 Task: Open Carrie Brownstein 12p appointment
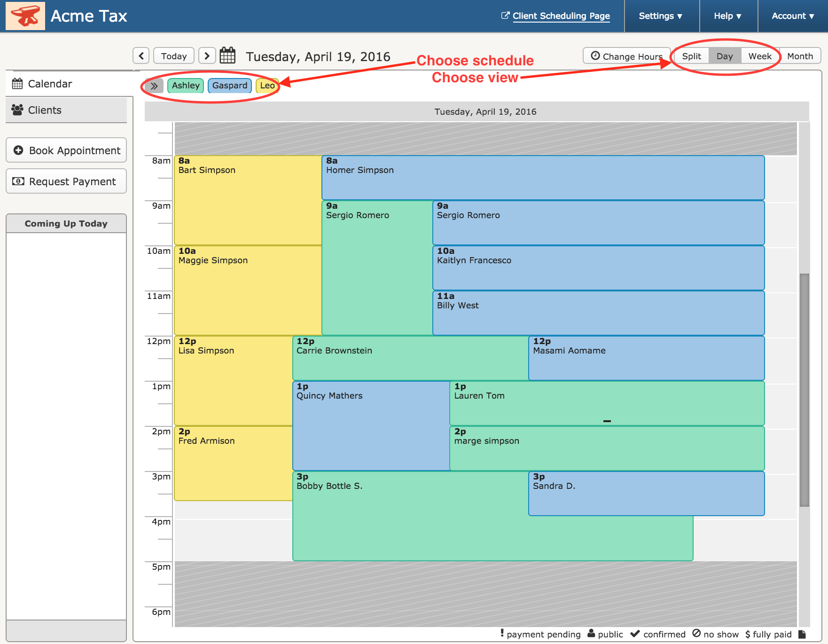(411, 358)
